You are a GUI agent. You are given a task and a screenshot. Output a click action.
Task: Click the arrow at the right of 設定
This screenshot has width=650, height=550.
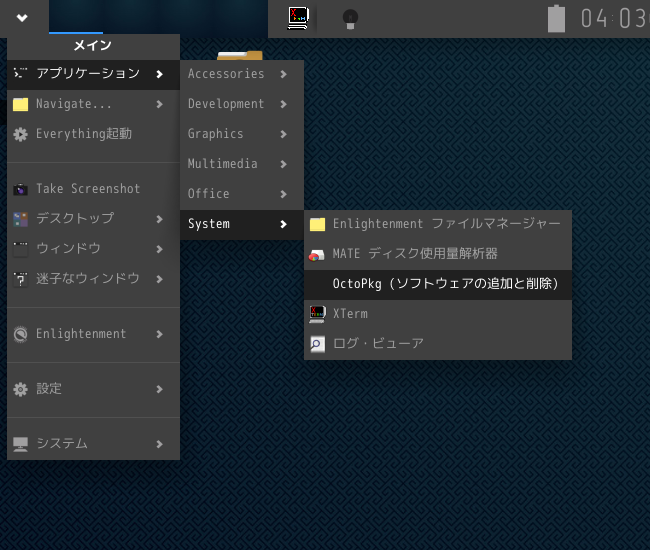point(160,389)
